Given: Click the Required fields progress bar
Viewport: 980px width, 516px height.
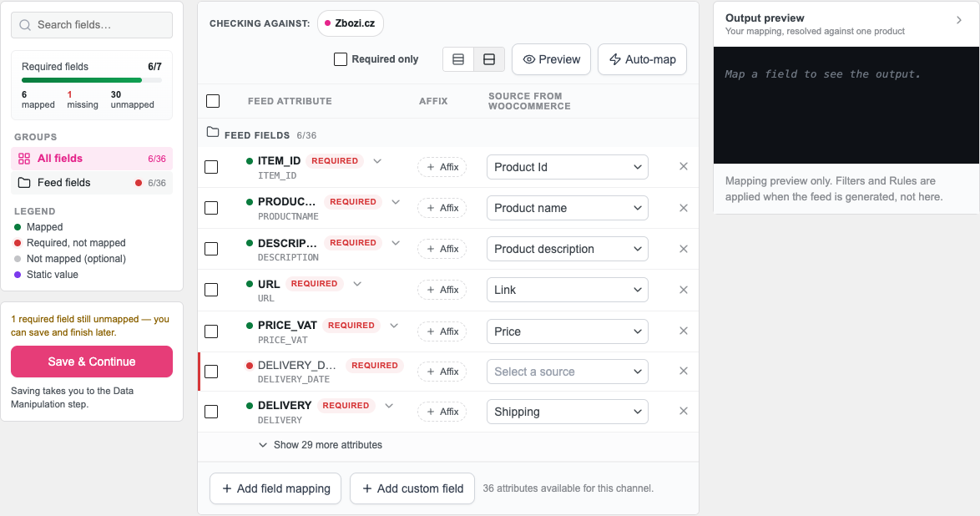Looking at the screenshot, I should (92, 80).
